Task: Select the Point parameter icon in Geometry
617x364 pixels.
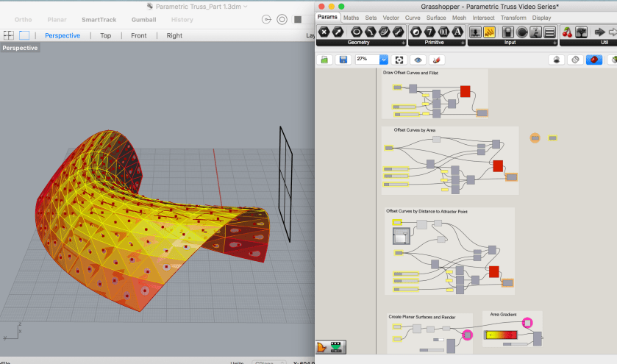Action: point(324,32)
